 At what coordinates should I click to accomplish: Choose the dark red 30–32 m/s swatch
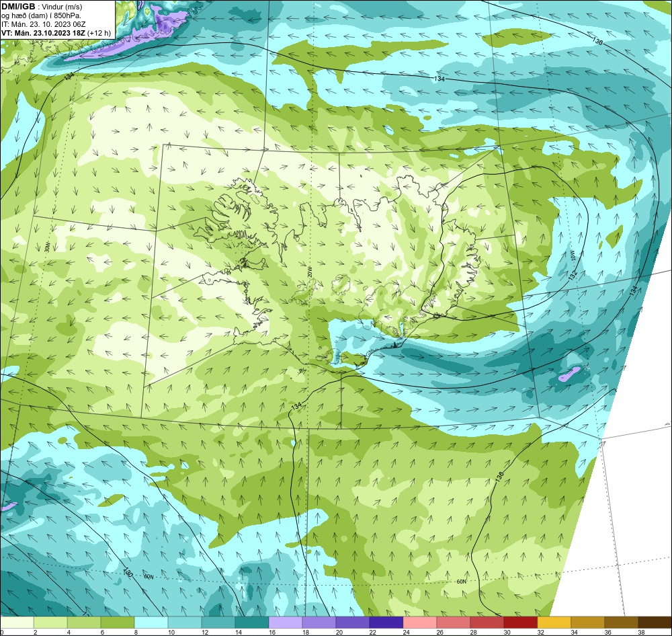(x=520, y=623)
